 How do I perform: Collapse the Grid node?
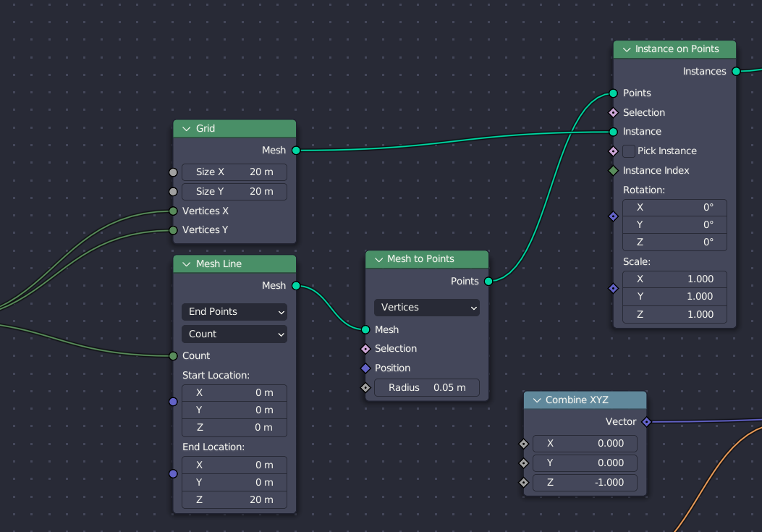[185, 129]
